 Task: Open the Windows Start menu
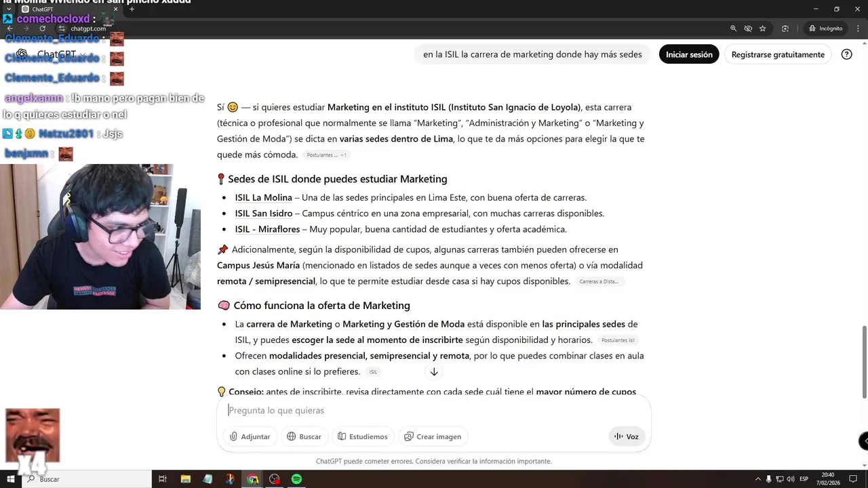coord(11,479)
